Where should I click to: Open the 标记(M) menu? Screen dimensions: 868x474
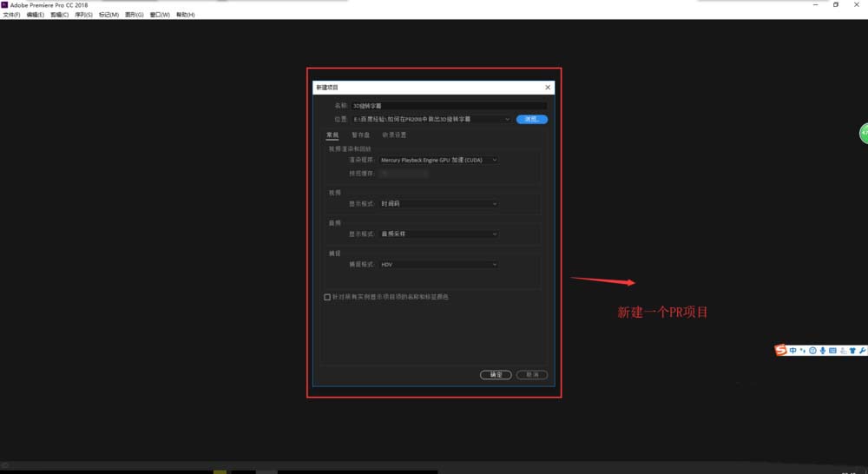pos(108,15)
